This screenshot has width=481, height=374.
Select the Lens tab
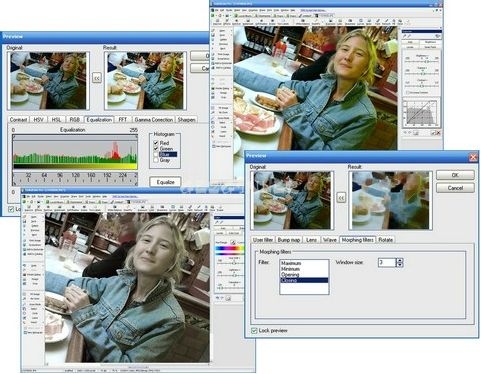(311, 240)
